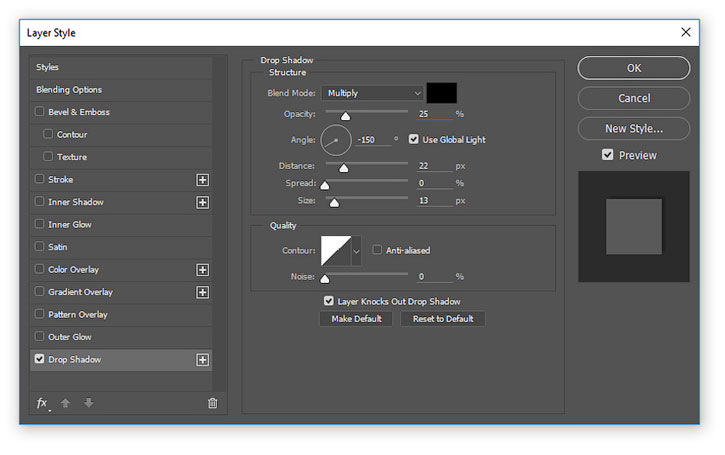Select the Pattern Overlay row label
The image size is (725, 455).
pyautogui.click(x=78, y=314)
